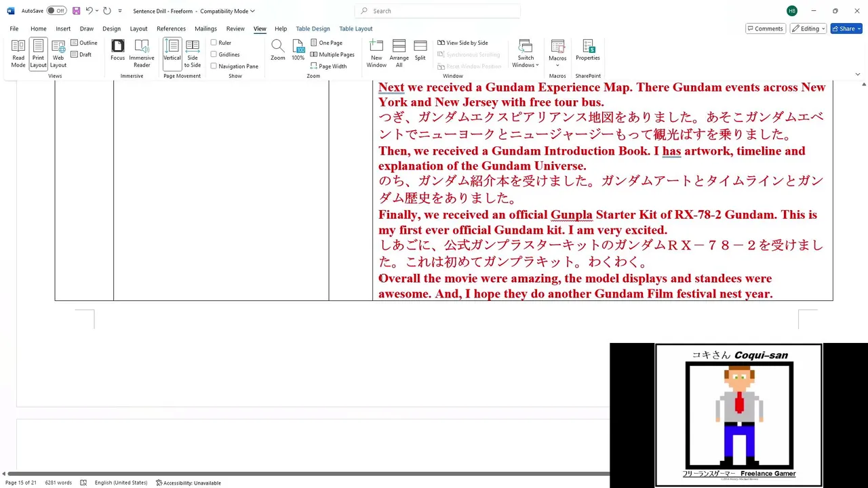Screen dimensions: 868x488
Task: Open the Comments pane
Action: [766, 28]
